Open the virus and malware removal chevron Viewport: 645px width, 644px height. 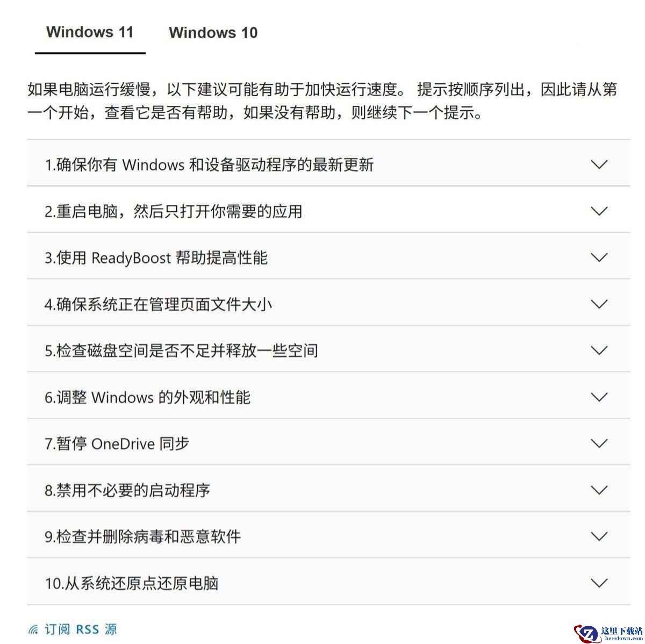click(x=599, y=536)
